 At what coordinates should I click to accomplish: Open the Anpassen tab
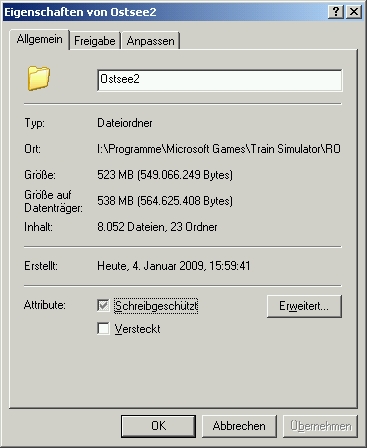(150, 41)
